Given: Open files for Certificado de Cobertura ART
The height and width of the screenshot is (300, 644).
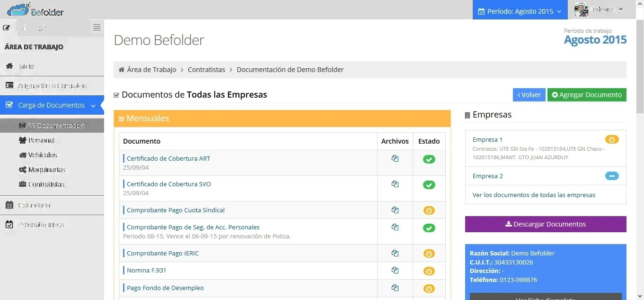Looking at the screenshot, I should 395,159.
